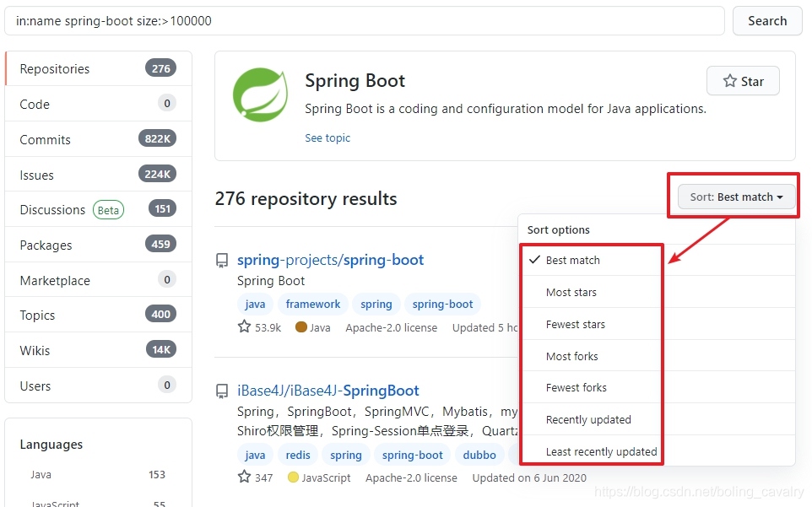812x507 pixels.
Task: Click the Spring Boot leaf logo
Action: pos(261,94)
